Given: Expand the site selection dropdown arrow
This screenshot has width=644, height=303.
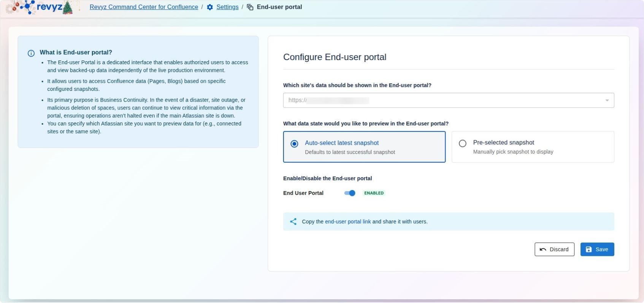Looking at the screenshot, I should pos(607,100).
